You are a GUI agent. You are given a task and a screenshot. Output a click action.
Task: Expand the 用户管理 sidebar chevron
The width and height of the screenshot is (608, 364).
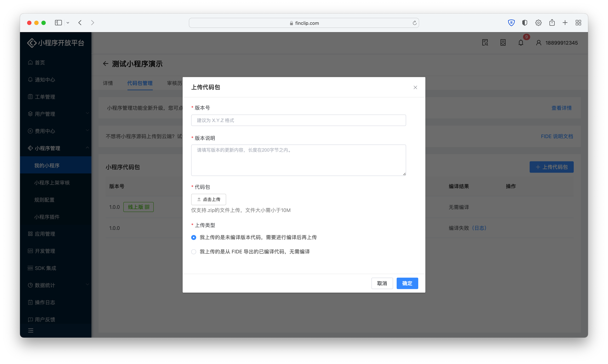coord(87,113)
